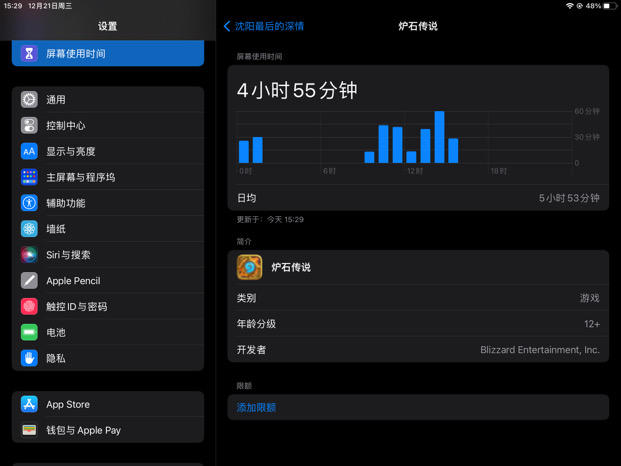Click the 类别 category row
This screenshot has height=466, width=621.
(418, 298)
